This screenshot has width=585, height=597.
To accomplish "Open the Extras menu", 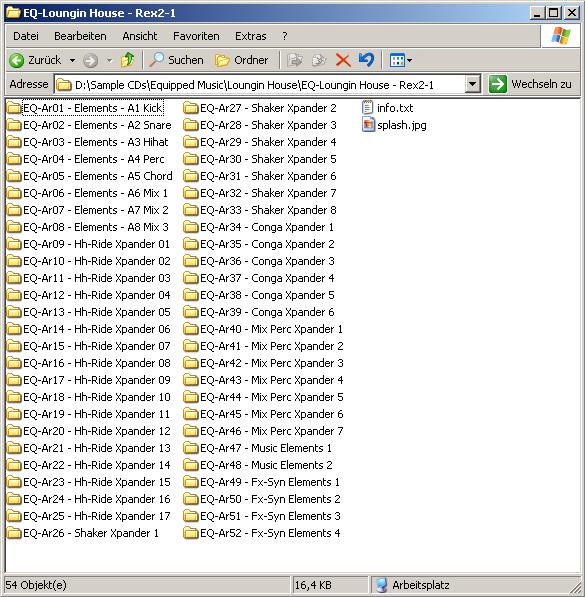I will tap(251, 36).
